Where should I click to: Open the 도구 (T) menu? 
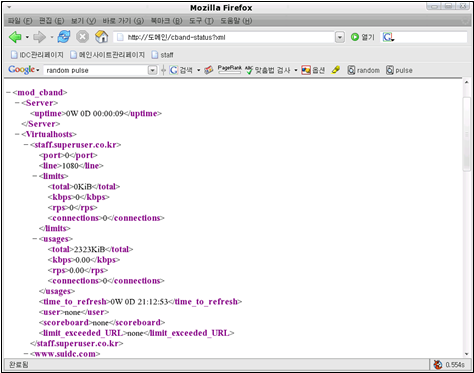coord(201,21)
